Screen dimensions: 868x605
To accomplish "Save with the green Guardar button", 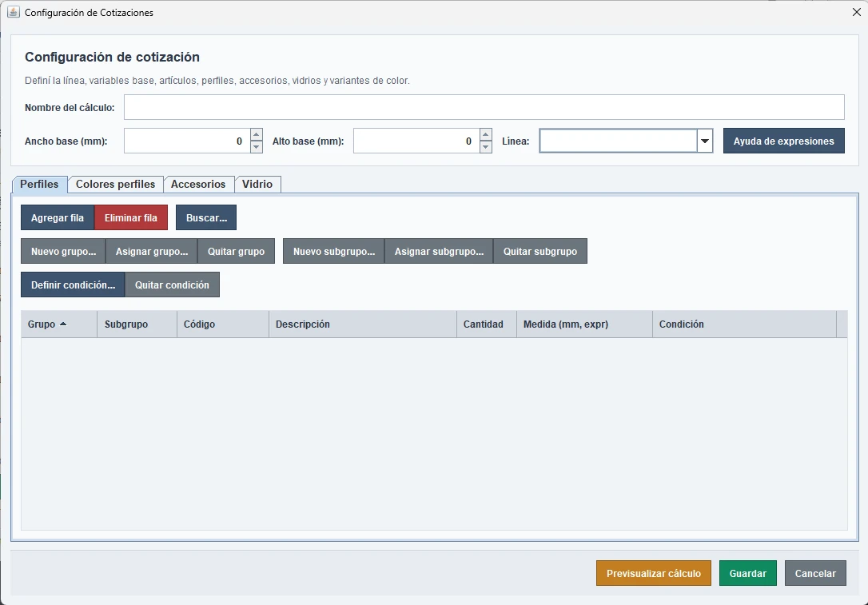I will click(x=748, y=574).
